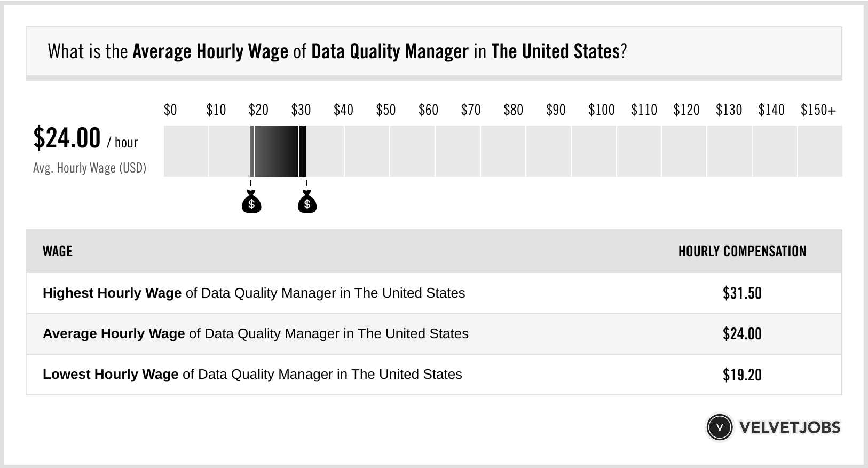The height and width of the screenshot is (468, 868).
Task: Click the HOURLY COMPENSATION column header
Action: pyautogui.click(x=742, y=251)
